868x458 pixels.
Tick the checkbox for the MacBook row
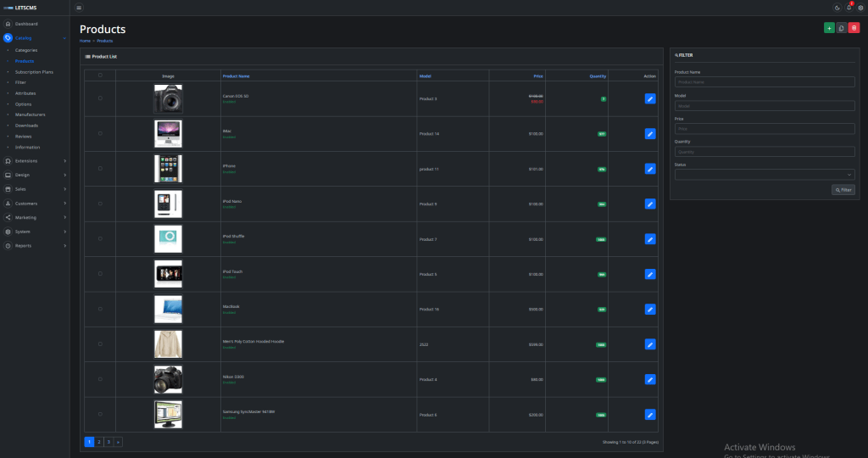pos(100,309)
